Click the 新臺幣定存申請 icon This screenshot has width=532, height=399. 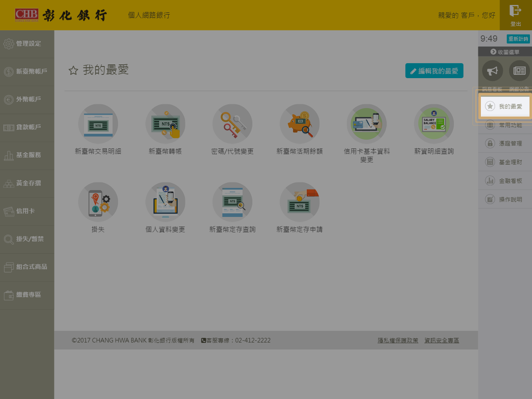tap(300, 202)
